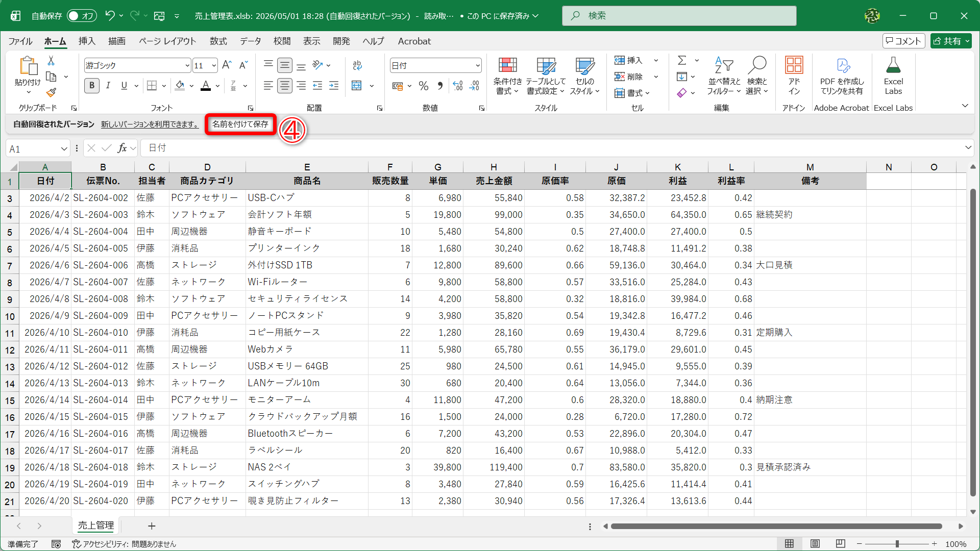The image size is (980, 551).
Task: Open the データ tab
Action: point(251,41)
